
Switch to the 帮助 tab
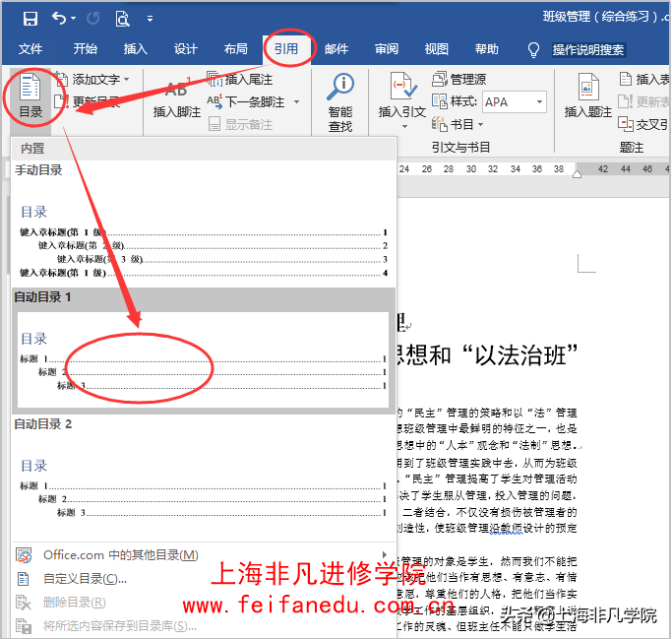(x=487, y=49)
